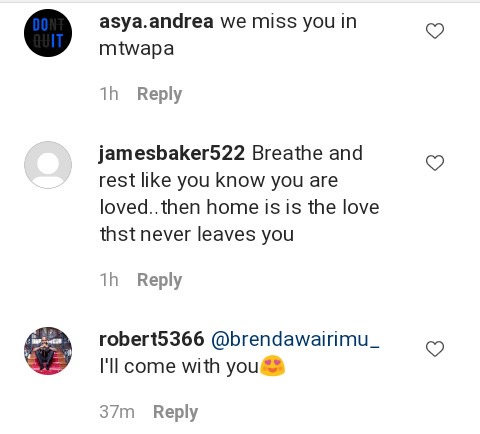Open jamesbaker522's default gray avatar
Screen dimensions: 480x434
pos(48,165)
